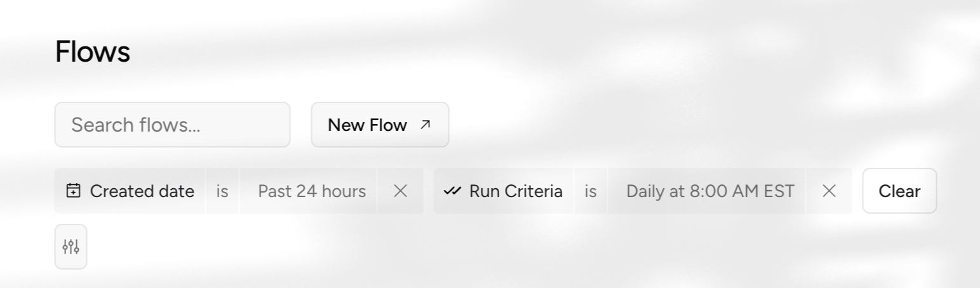
Task: Focus the Search flows field
Action: click(x=172, y=125)
